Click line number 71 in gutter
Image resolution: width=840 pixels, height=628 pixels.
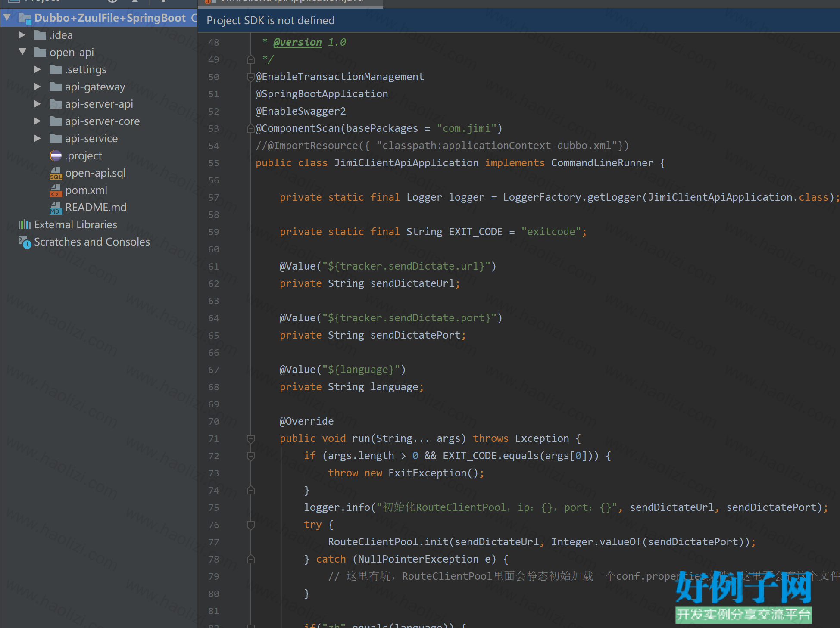click(x=214, y=438)
